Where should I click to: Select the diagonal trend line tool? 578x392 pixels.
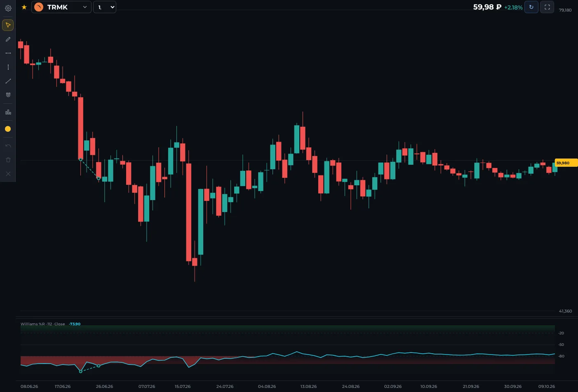click(x=8, y=81)
